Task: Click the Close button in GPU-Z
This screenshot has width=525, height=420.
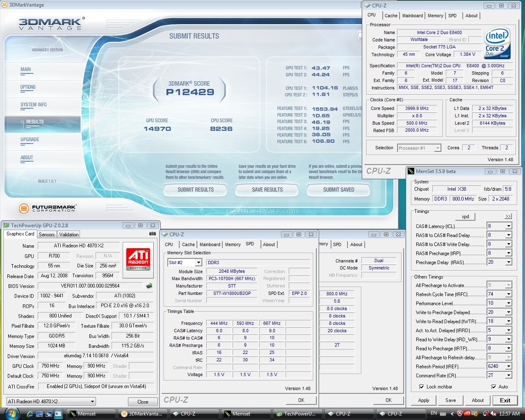Action: pos(143,402)
